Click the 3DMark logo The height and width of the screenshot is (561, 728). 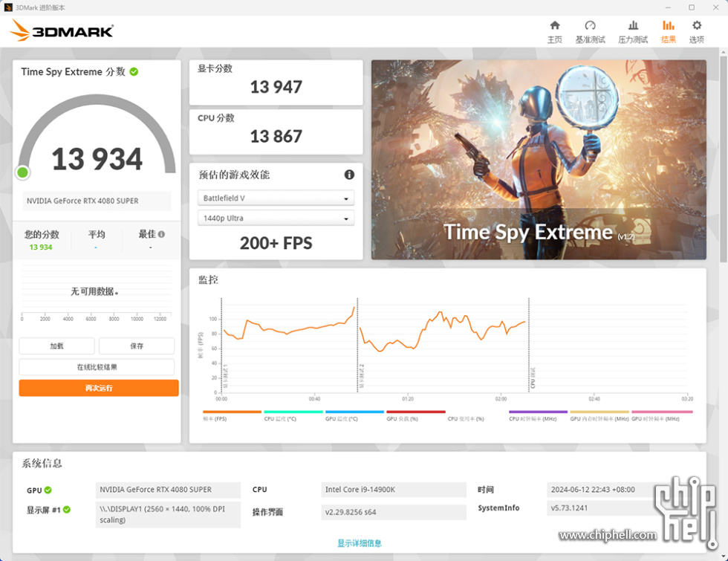click(x=61, y=30)
